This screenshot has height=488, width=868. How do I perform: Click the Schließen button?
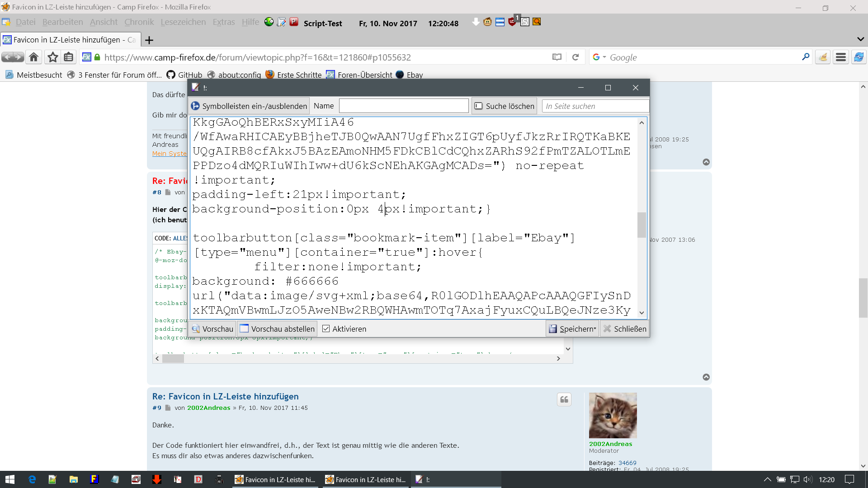coord(625,329)
